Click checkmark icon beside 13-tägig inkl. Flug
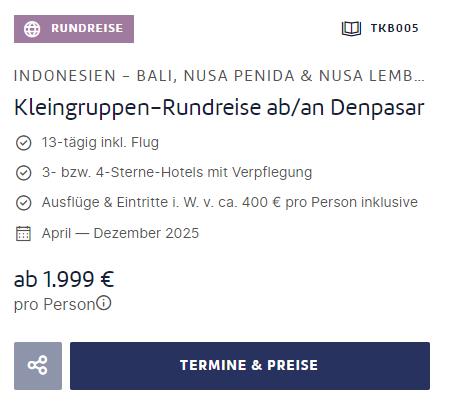This screenshot has width=450, height=397. [24, 143]
